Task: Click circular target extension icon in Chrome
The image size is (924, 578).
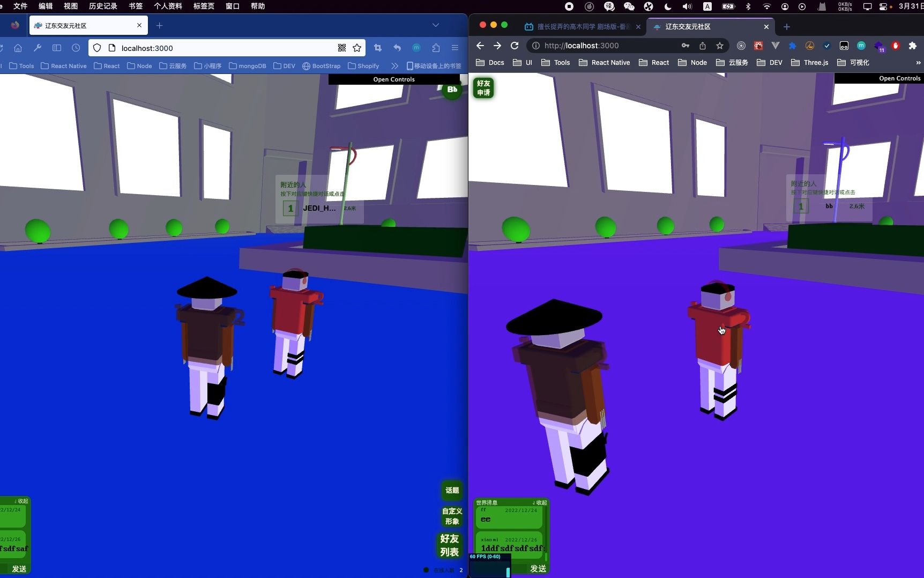Action: click(x=741, y=46)
